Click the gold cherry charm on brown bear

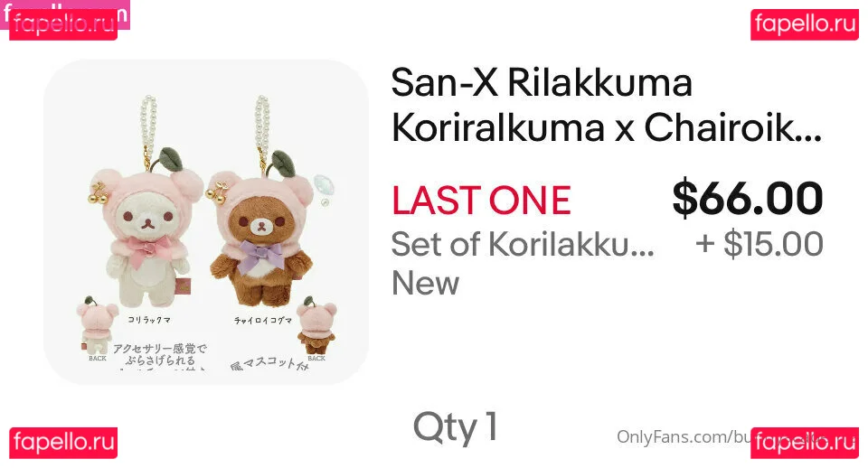[x=217, y=191]
